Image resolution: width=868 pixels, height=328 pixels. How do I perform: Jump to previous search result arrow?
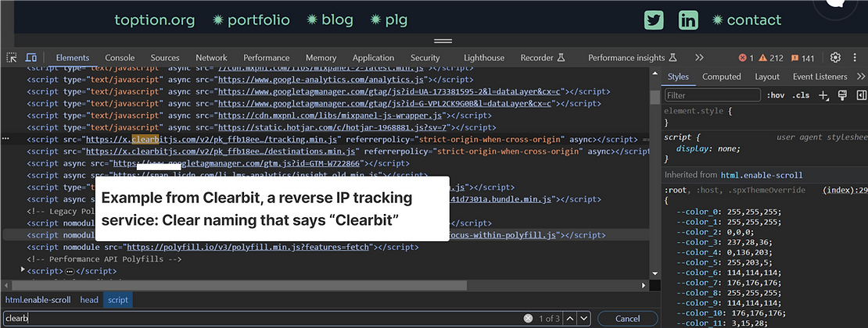(570, 318)
